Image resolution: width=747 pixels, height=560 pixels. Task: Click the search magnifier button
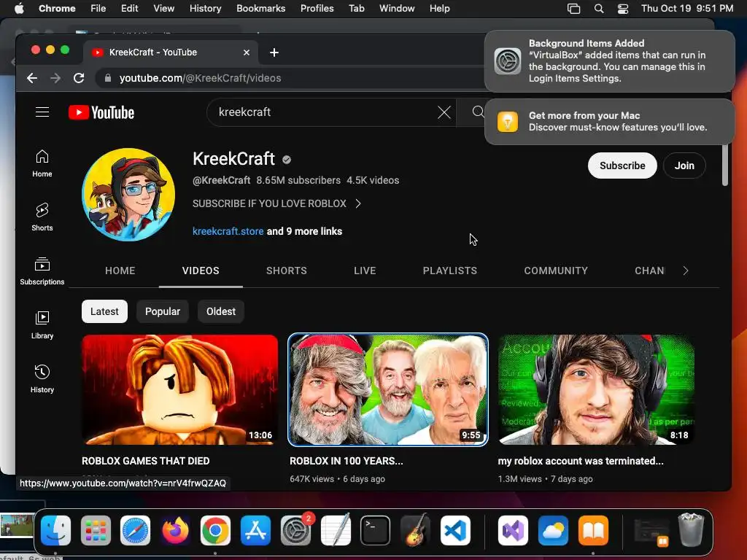(x=478, y=112)
